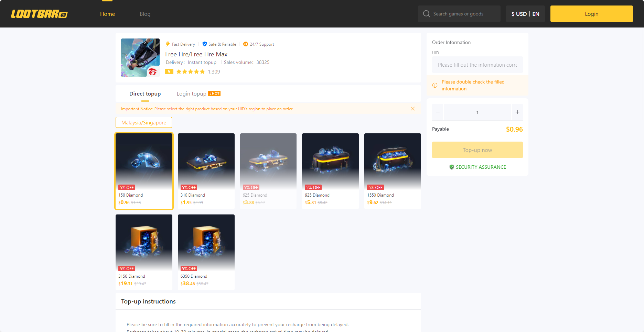Viewport: 644px width, 332px height.
Task: Click the Top-up instructions heading
Action: (x=148, y=301)
